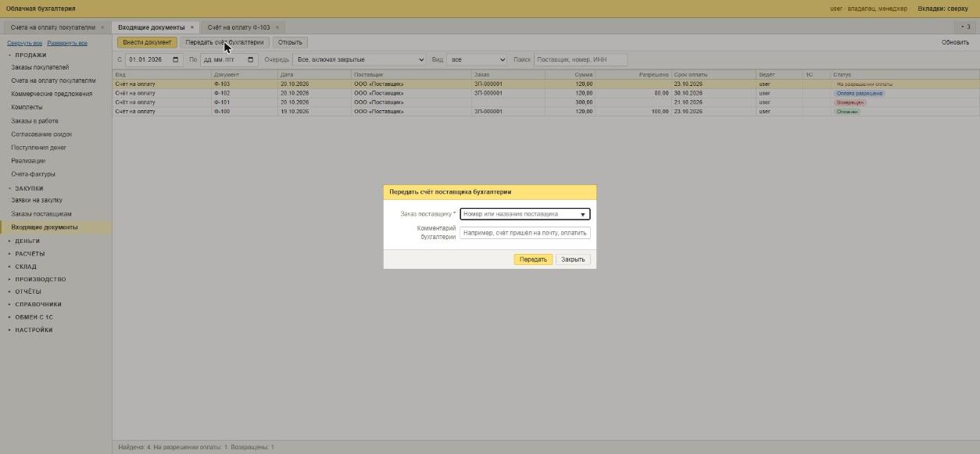Screen dimensions: 980x454
Task: Expand the ДЕНЬГИ sidebar section
Action: click(x=27, y=241)
